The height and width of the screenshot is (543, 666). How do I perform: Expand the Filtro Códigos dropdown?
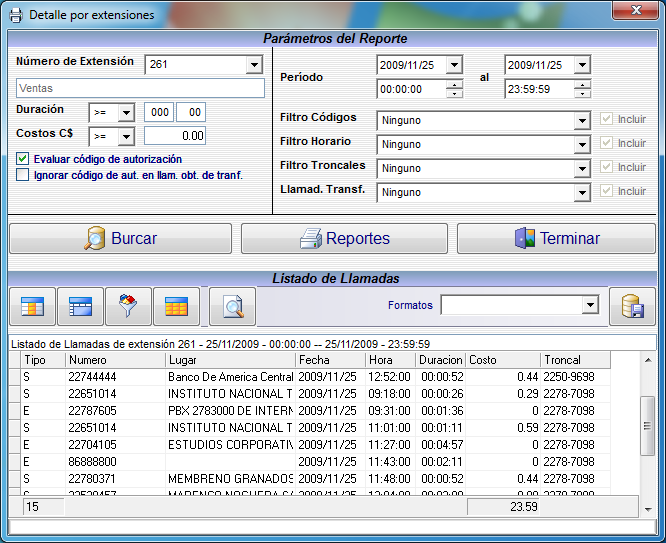[582, 121]
